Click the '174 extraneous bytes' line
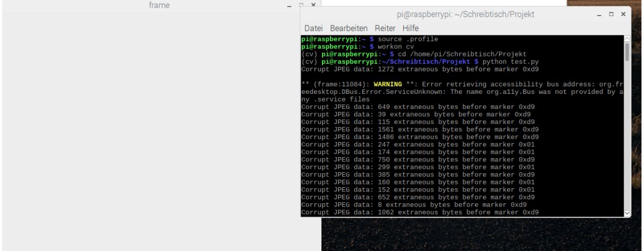 418,152
